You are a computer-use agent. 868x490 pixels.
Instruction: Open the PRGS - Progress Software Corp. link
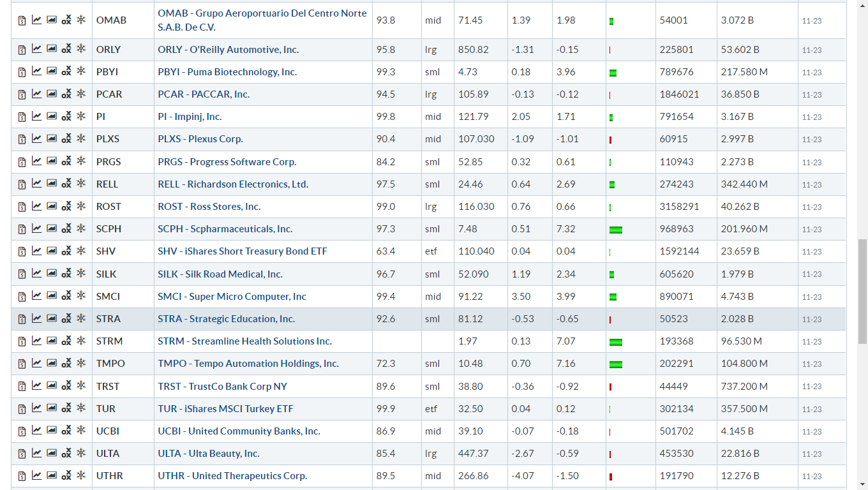coord(227,161)
